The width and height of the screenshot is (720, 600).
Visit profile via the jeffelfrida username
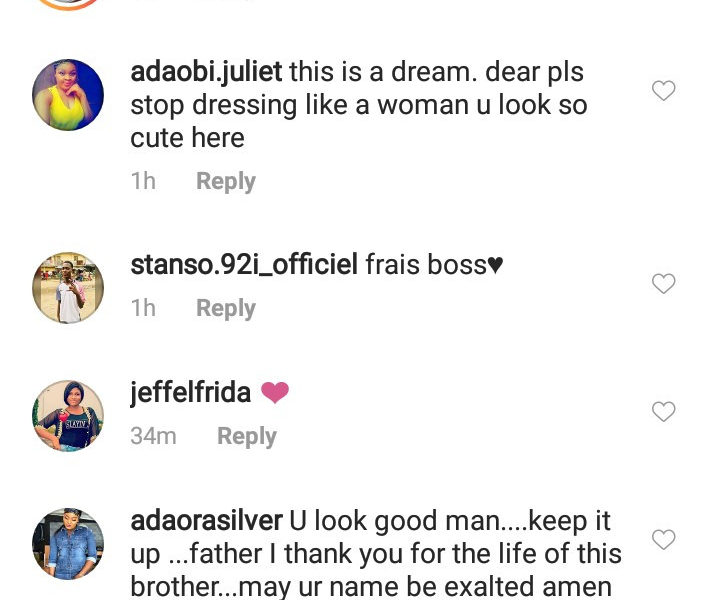point(190,393)
